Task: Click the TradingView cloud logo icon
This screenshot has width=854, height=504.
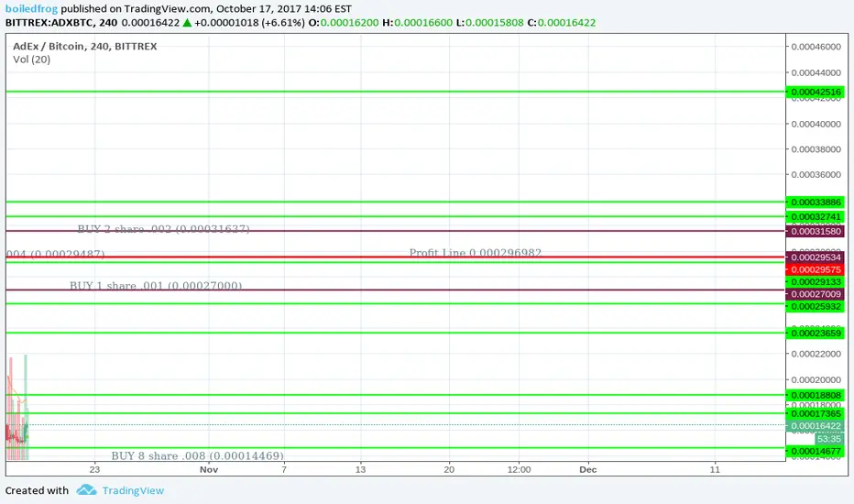Action: [86, 490]
